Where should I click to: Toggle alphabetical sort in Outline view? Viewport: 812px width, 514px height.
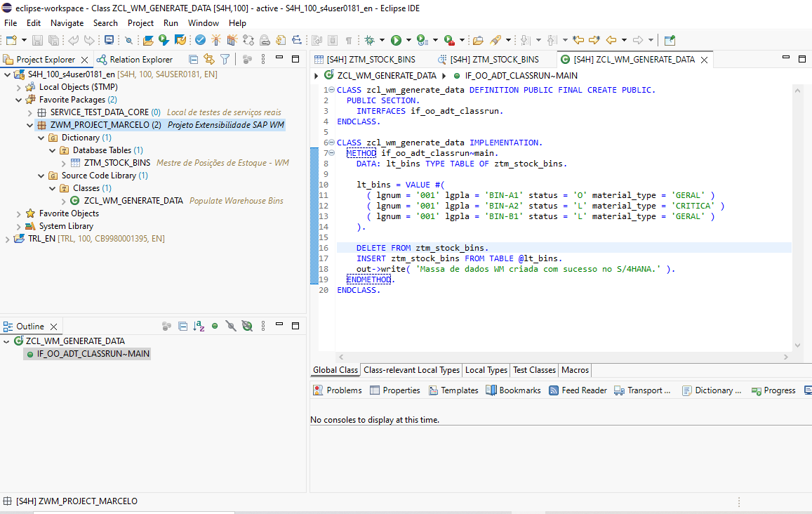coord(199,327)
